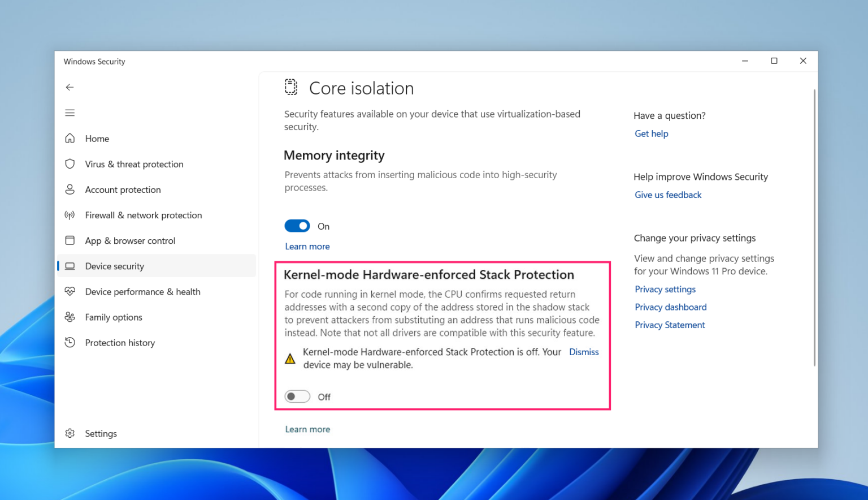The height and width of the screenshot is (500, 868).
Task: Open Privacy Statement link
Action: pos(670,325)
